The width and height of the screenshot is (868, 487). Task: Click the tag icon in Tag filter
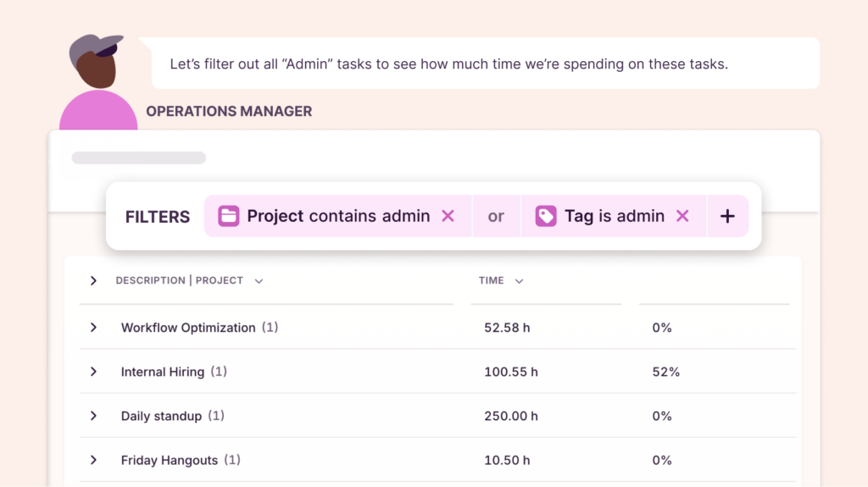(x=546, y=216)
